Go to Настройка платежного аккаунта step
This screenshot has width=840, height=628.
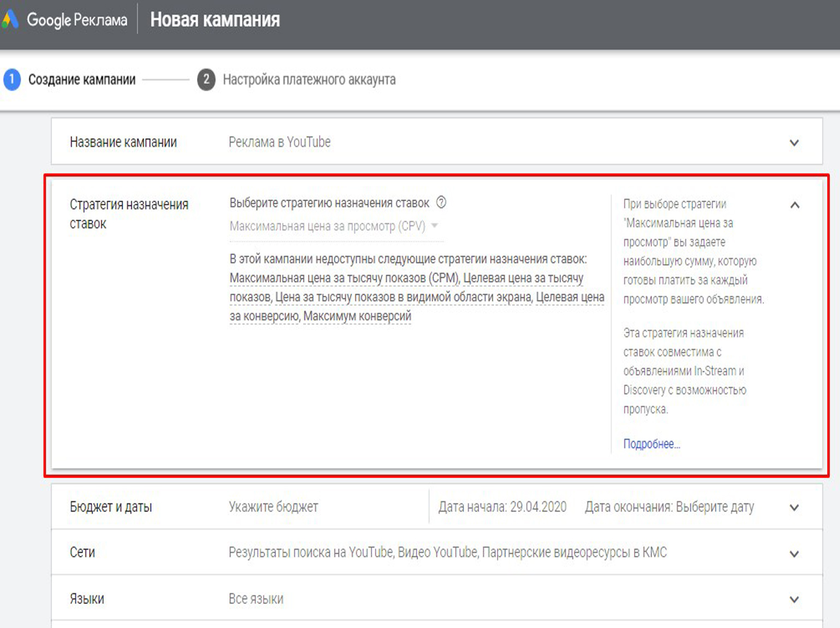[309, 80]
